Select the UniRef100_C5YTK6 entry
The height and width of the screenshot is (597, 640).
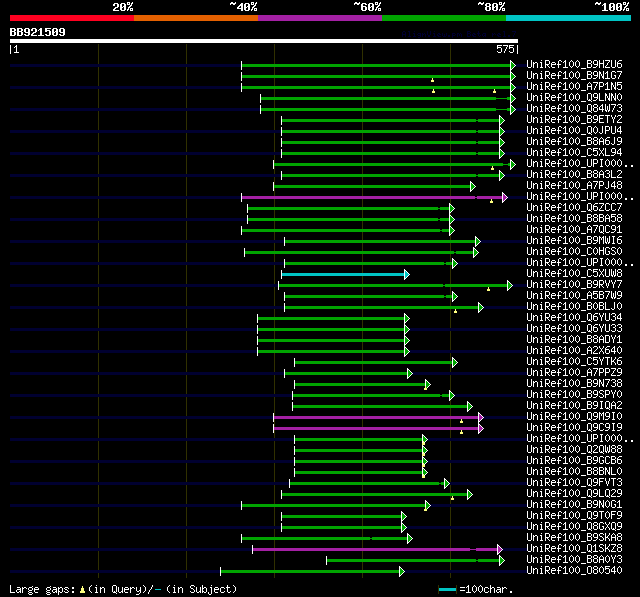574,362
